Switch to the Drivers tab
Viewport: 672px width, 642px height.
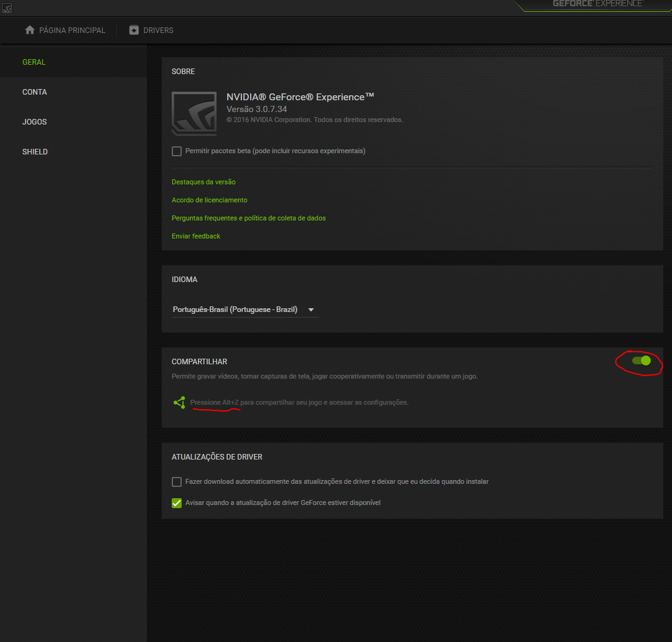click(151, 30)
